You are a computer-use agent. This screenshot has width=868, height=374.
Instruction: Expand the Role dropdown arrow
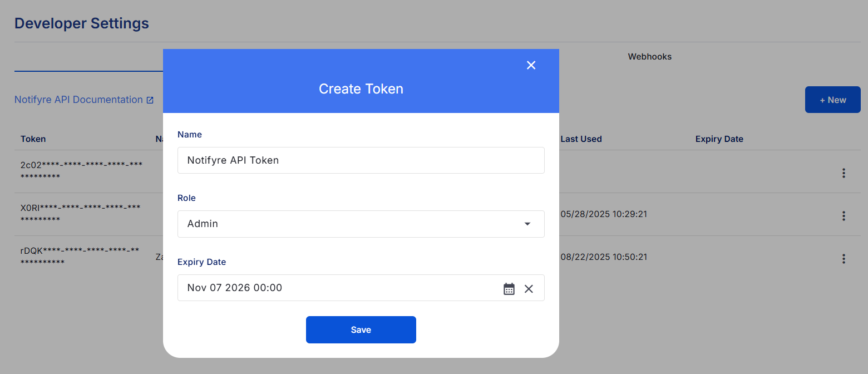click(x=527, y=224)
